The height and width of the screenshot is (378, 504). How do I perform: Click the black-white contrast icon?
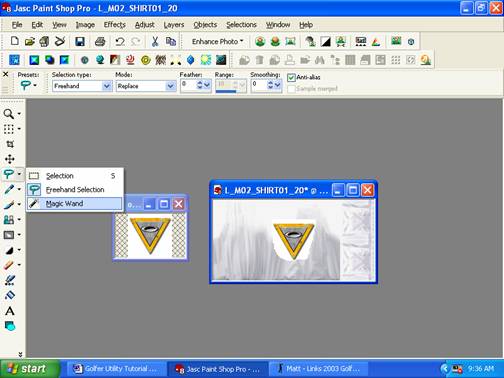click(325, 41)
